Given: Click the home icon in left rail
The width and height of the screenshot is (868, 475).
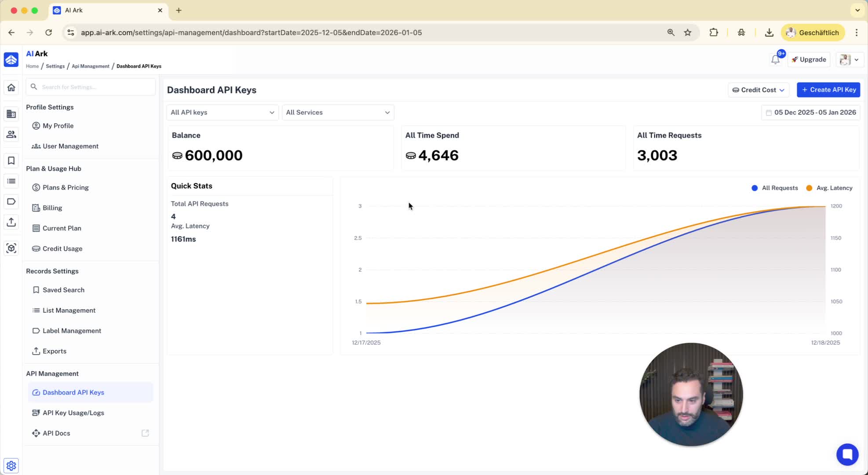Looking at the screenshot, I should pyautogui.click(x=11, y=88).
